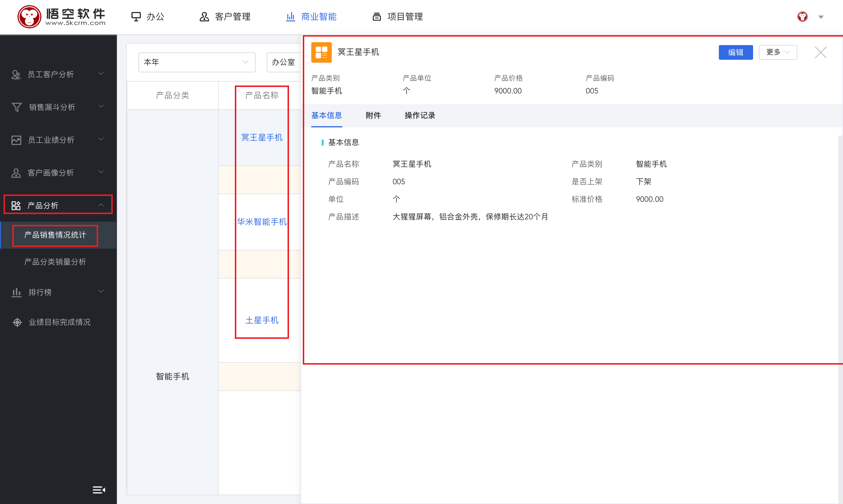Expand 客户画像分析 chevron
The width and height of the screenshot is (843, 504).
101,172
